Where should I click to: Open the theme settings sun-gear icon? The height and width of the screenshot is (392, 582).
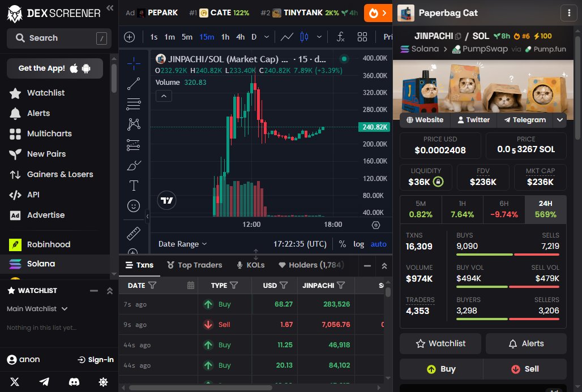point(103,382)
